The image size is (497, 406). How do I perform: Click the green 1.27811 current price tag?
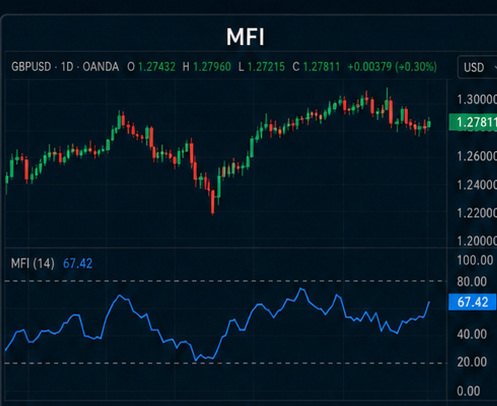point(473,122)
